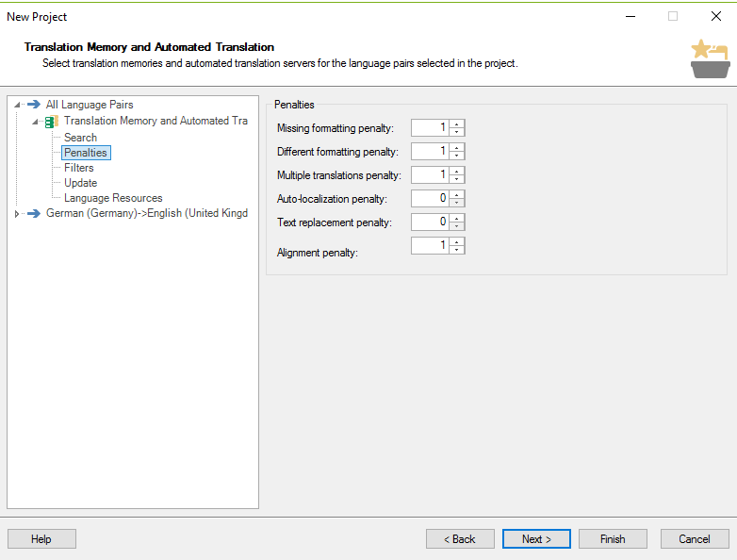Click the Translation Memory database icon

tap(51, 122)
